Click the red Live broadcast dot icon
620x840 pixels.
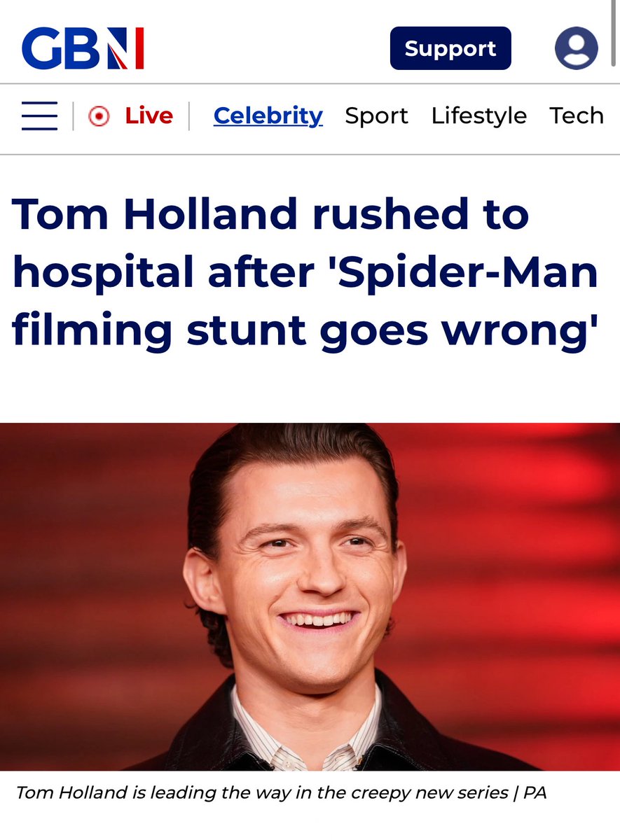pyautogui.click(x=99, y=116)
